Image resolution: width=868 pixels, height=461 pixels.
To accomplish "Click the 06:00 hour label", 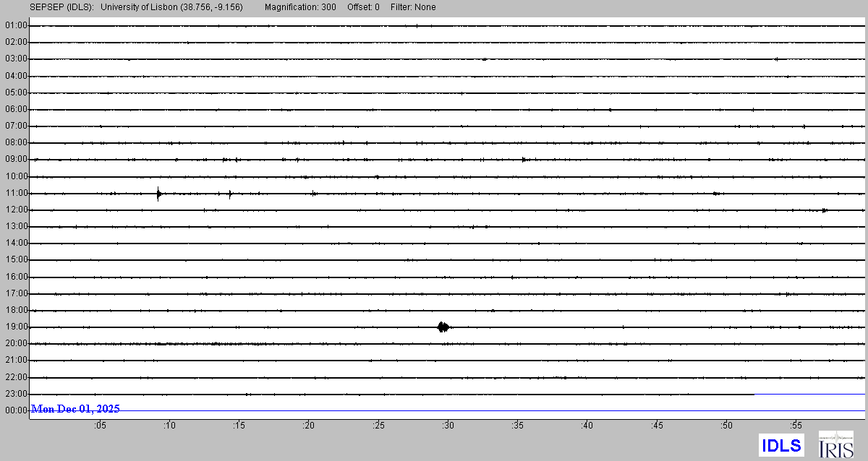I will point(16,109).
